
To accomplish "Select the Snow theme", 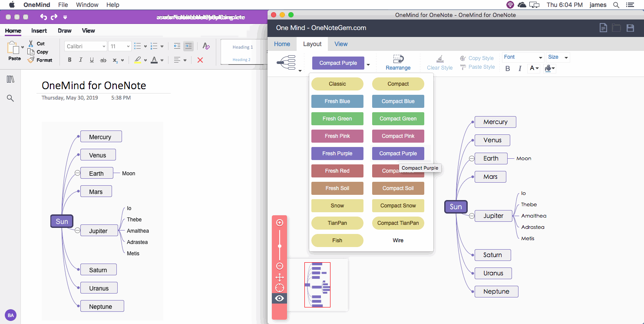I will (337, 206).
